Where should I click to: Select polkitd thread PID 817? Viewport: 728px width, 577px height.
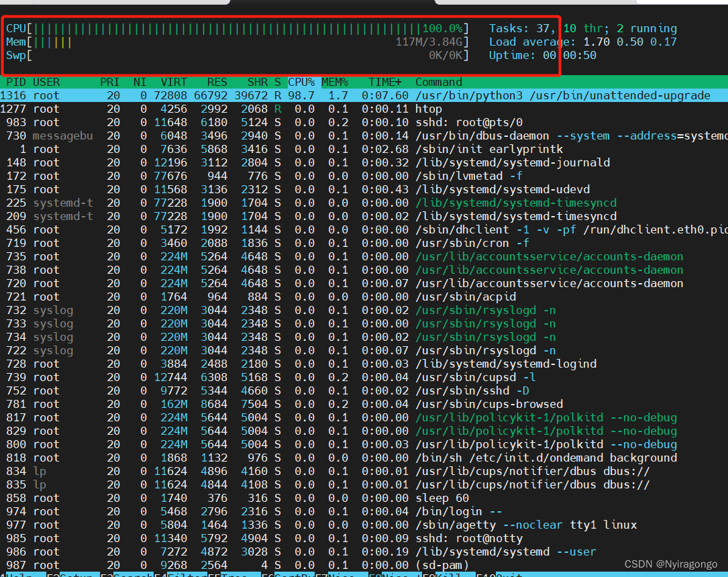(364, 418)
